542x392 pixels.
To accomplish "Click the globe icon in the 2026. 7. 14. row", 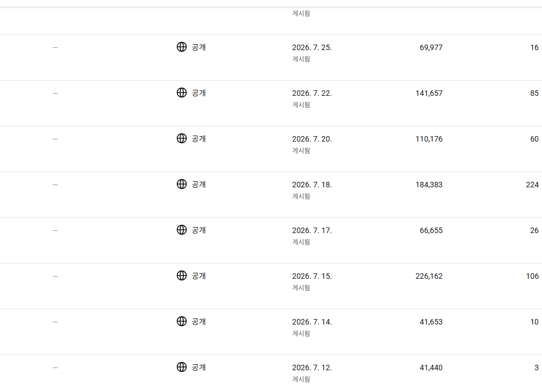I will coord(181,321).
